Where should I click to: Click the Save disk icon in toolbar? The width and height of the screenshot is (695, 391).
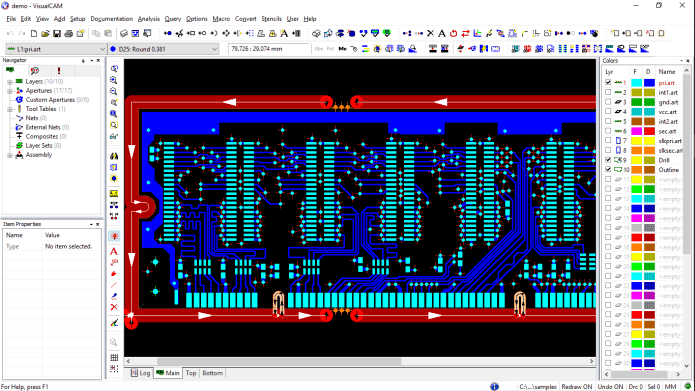tap(57, 33)
